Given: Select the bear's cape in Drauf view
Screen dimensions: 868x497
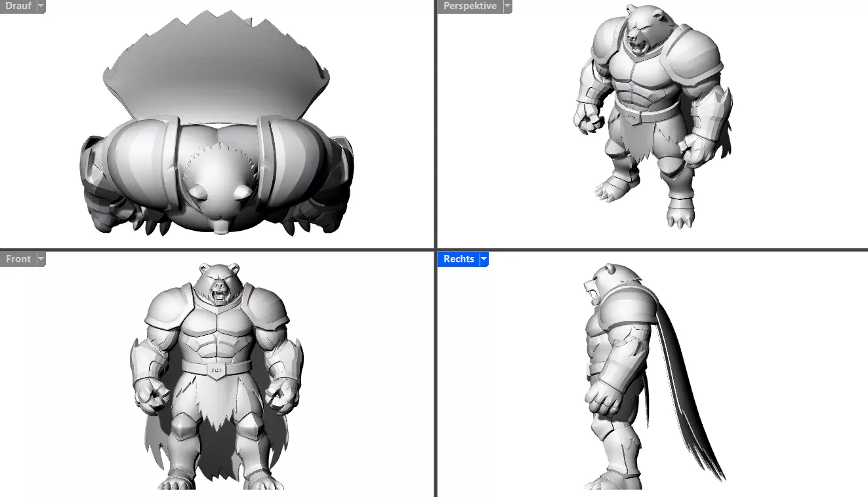Looking at the screenshot, I should pos(217,66).
